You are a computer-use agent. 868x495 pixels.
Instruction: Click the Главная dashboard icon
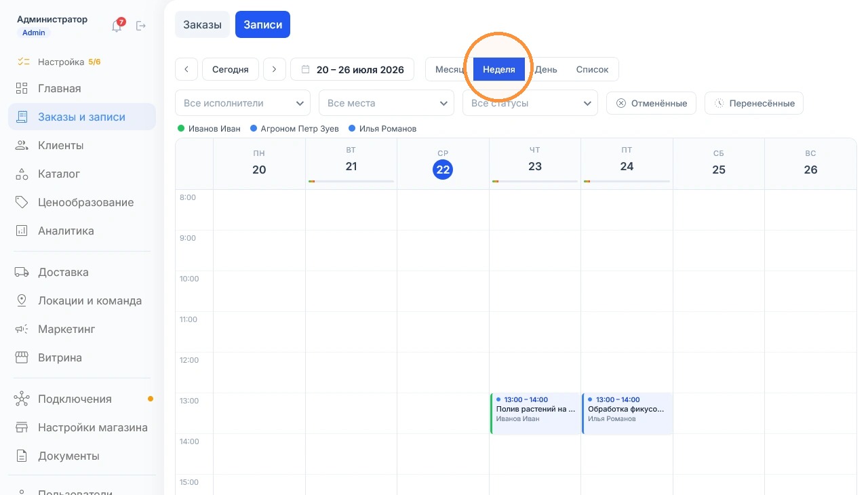(22, 88)
